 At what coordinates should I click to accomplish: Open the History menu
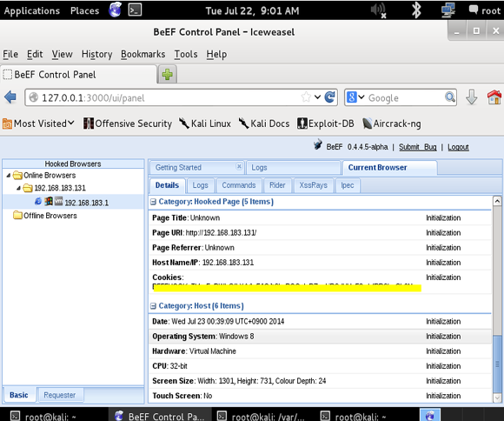click(x=96, y=54)
